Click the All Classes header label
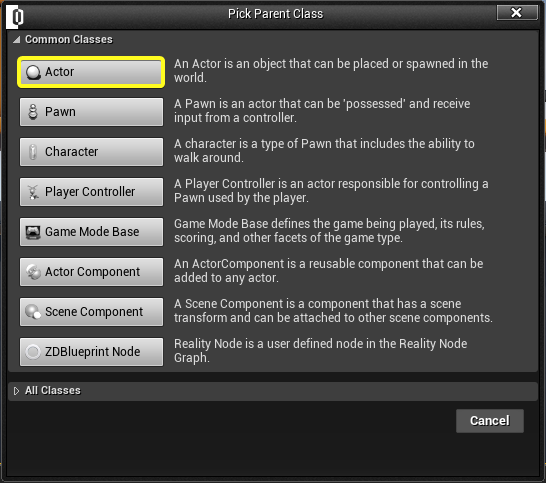546x483 pixels. click(53, 391)
